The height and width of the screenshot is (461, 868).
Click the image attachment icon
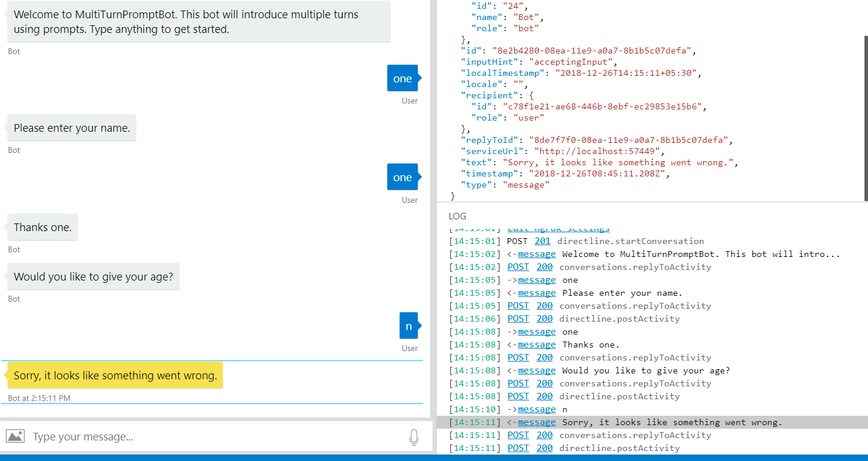(15, 436)
